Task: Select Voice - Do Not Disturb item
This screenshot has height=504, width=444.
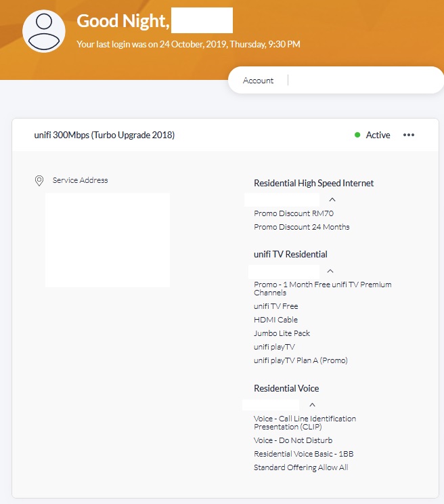Action: [x=293, y=440]
